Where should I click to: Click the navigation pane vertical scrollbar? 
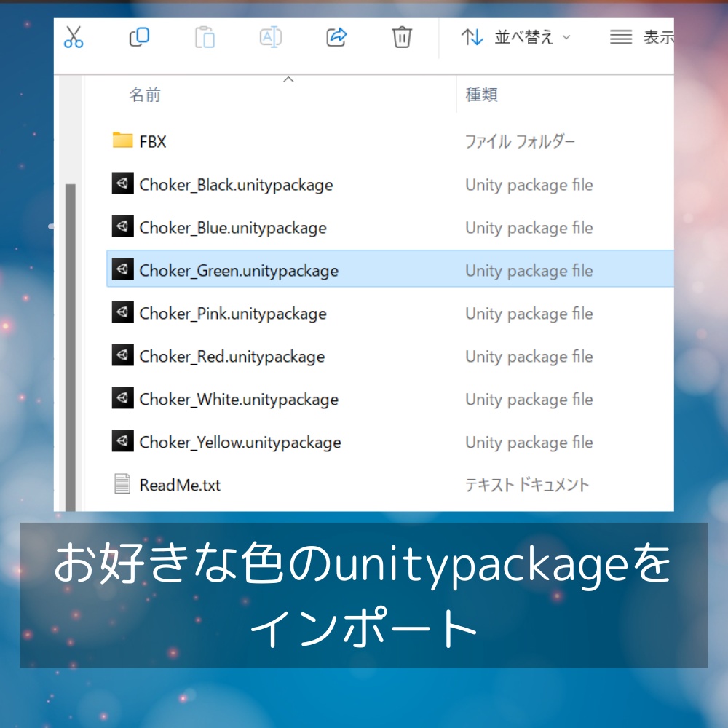pos(71,347)
